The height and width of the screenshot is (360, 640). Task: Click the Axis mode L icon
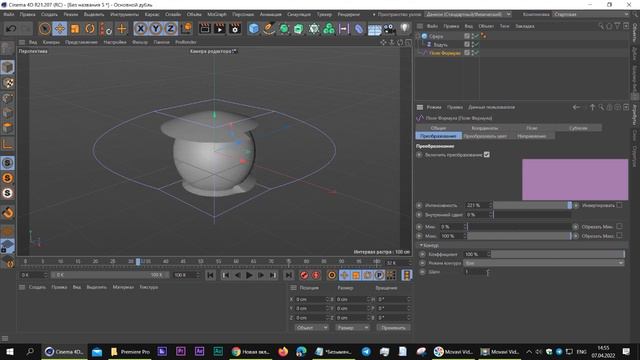(7, 144)
